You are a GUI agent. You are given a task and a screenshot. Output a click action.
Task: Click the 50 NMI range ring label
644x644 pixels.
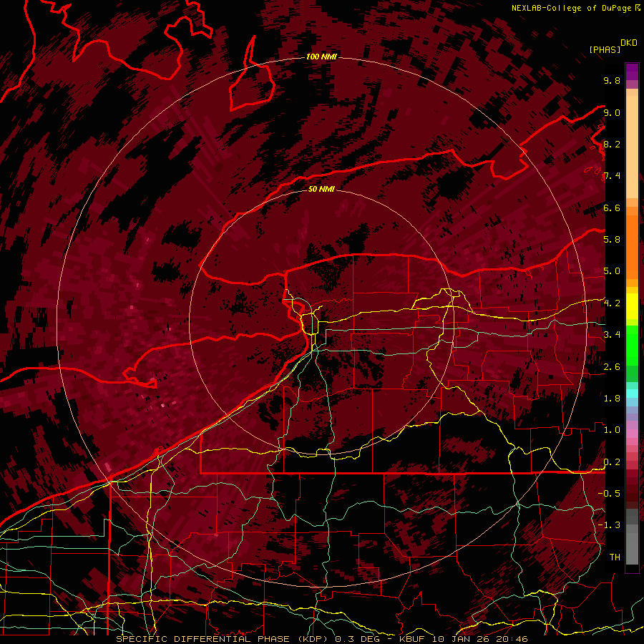[321, 189]
